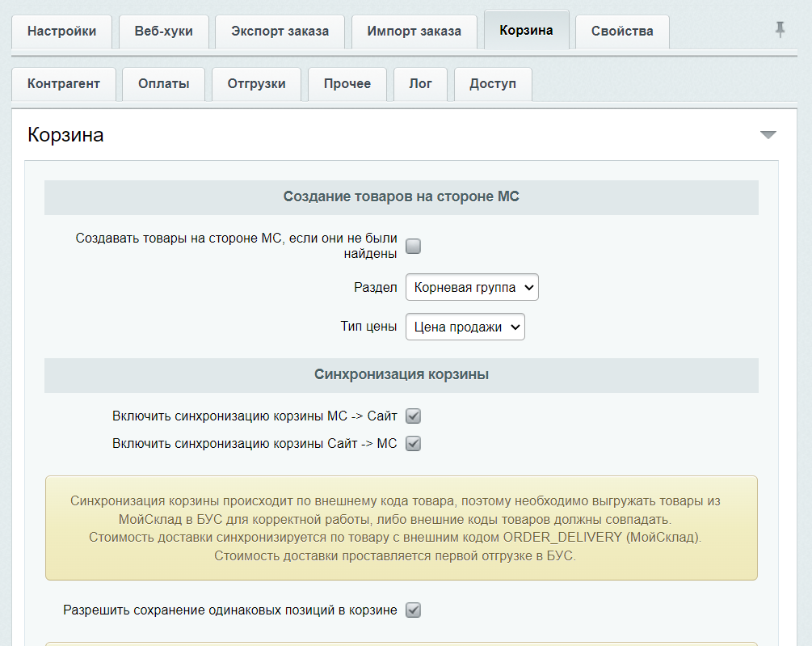Toggle cart sync Сайт -> МС checkbox
Image resolution: width=812 pixels, height=646 pixels.
pyautogui.click(x=413, y=444)
